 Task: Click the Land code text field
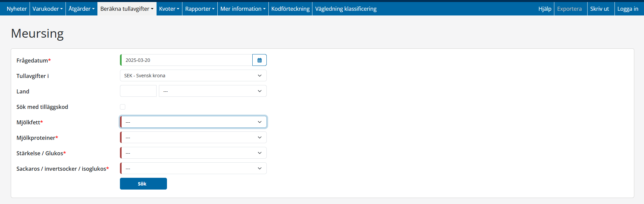pyautogui.click(x=138, y=91)
